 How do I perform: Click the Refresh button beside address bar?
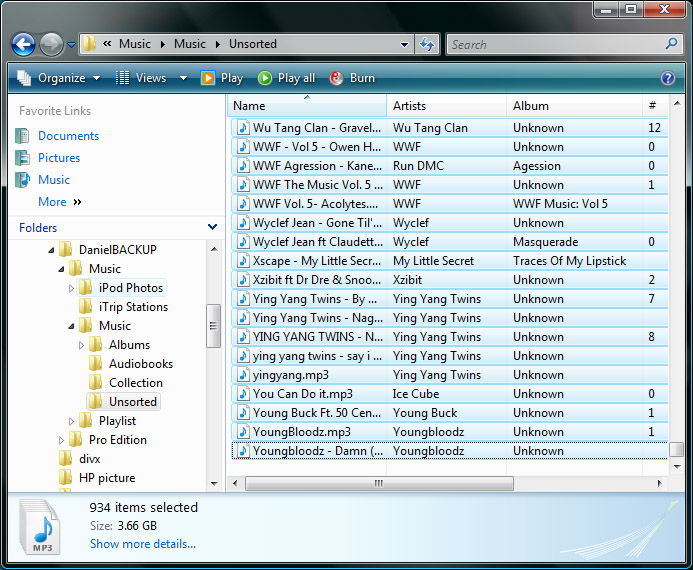click(x=427, y=44)
